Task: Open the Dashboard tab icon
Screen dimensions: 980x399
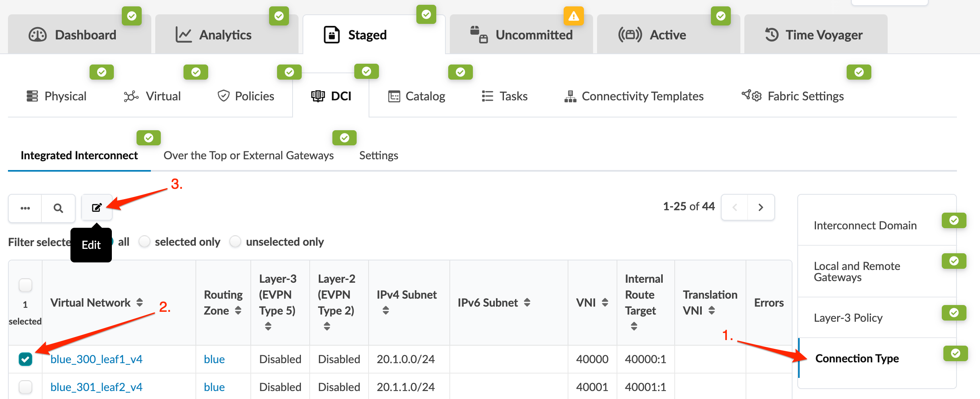Action: (x=38, y=35)
